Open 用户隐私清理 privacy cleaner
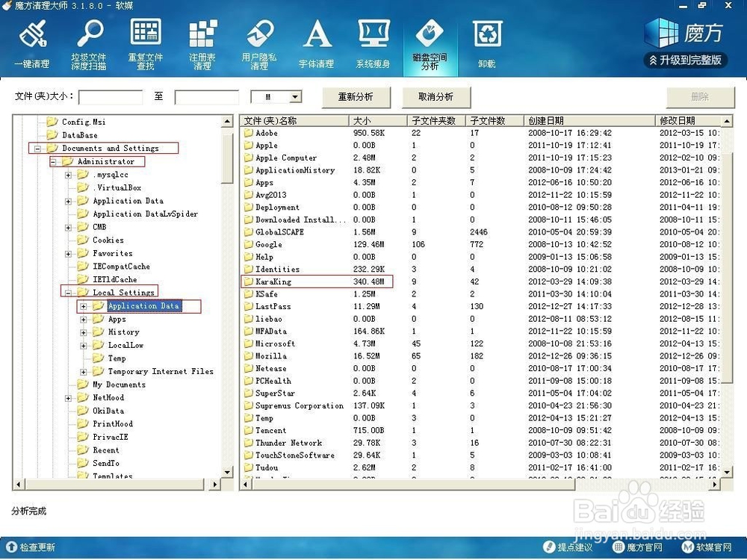747x560 pixels. (x=259, y=44)
